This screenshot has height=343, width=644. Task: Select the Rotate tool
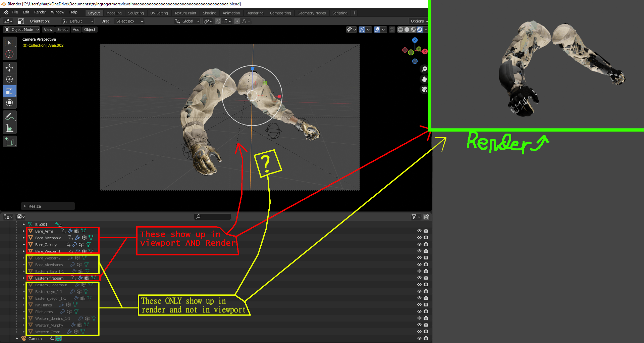[9, 79]
